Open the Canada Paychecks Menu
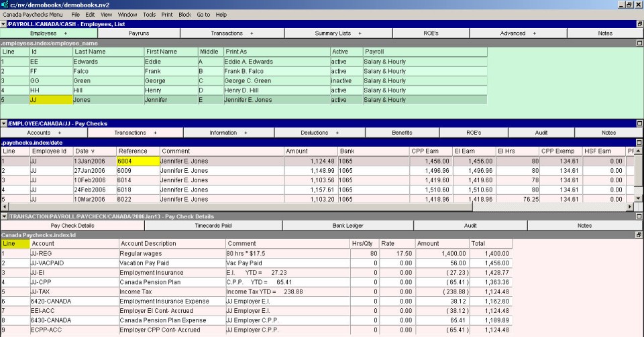Screen dimensions: 644x337 (x=33, y=14)
